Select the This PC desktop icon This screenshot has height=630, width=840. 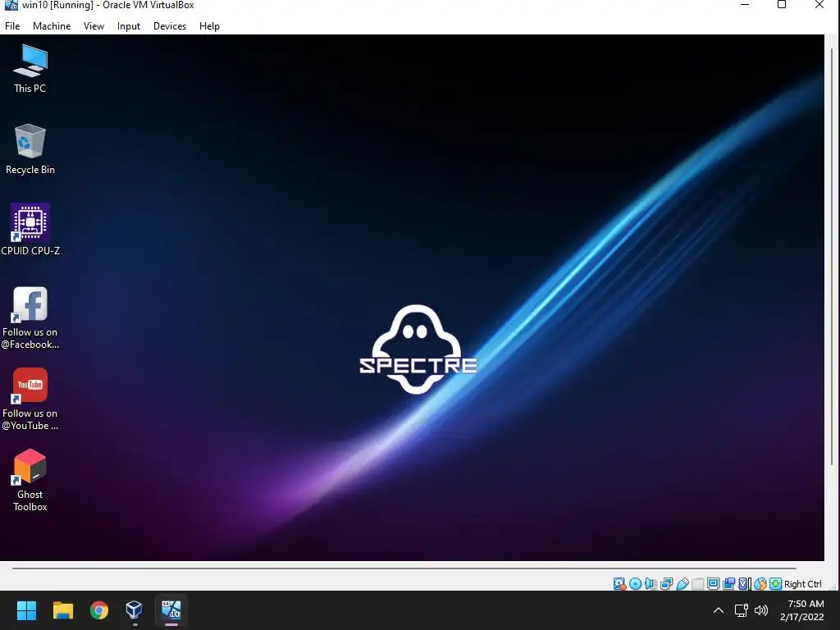[30, 69]
